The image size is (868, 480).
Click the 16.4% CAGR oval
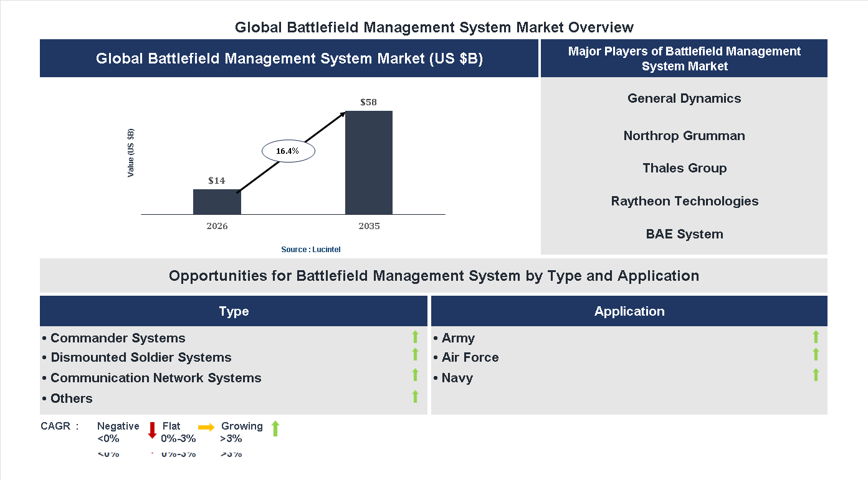288,150
